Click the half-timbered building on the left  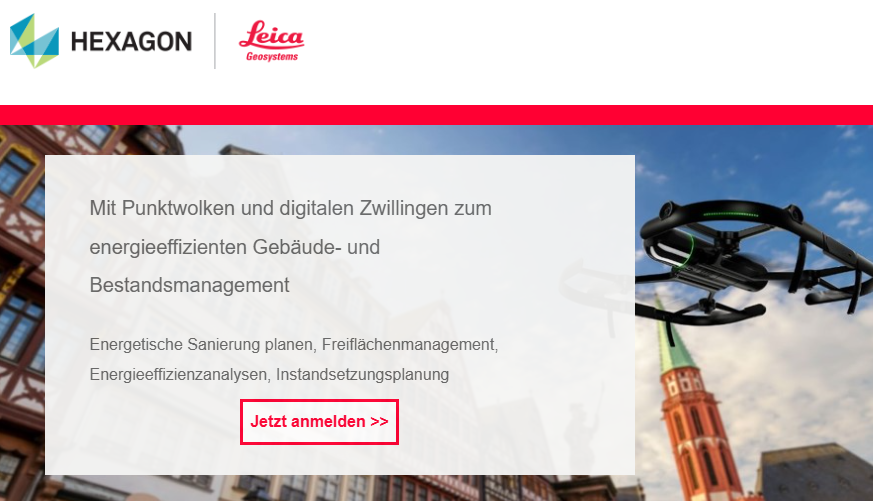click(x=22, y=312)
